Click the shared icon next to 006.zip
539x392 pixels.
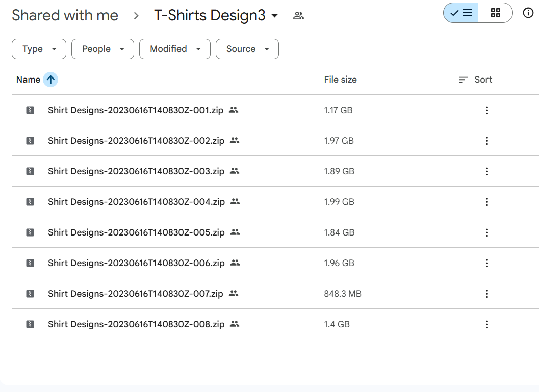(x=235, y=263)
